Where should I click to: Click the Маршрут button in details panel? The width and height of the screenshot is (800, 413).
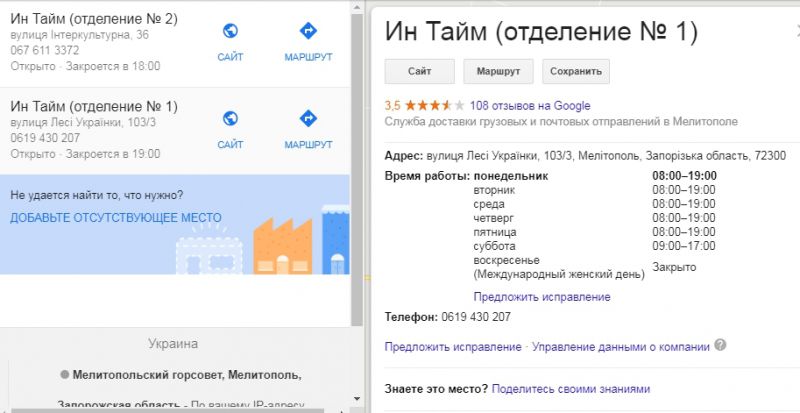pyautogui.click(x=498, y=71)
